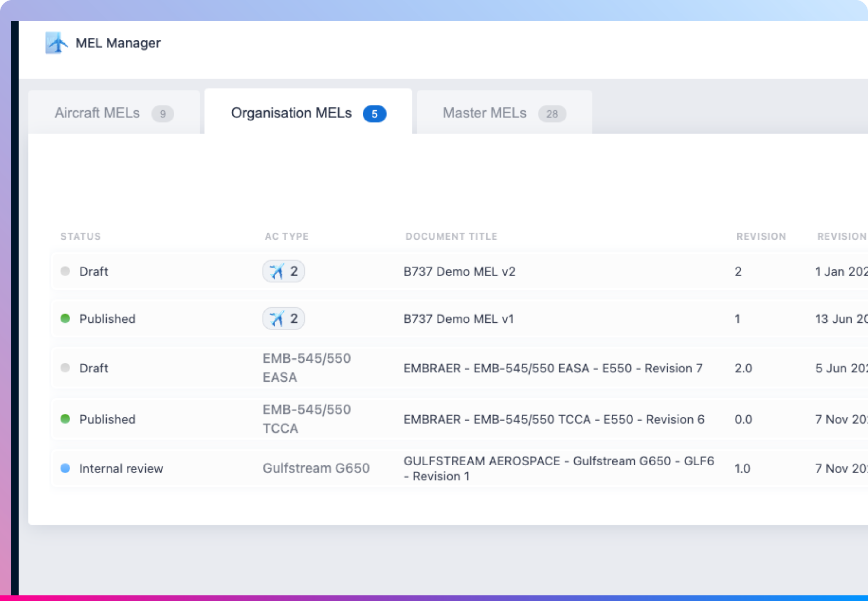Click grey Draft dot on Embraer EASA row
The image size is (868, 601).
[65, 368]
